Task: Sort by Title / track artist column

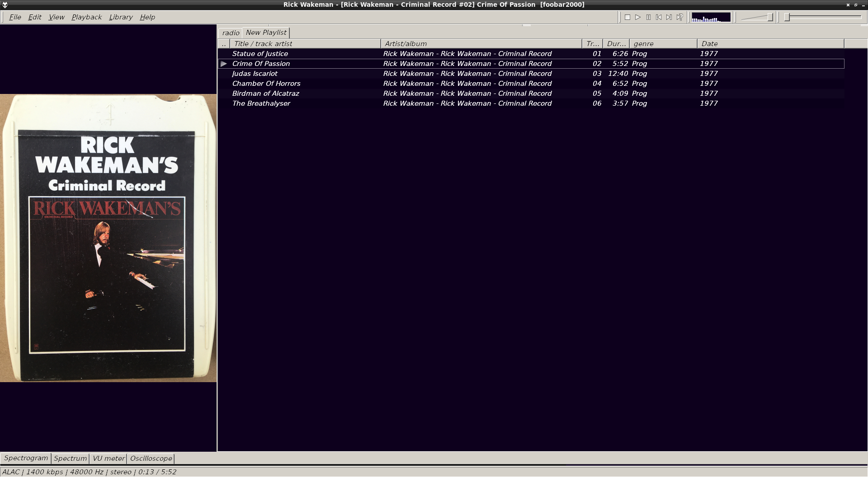Action: pos(305,44)
